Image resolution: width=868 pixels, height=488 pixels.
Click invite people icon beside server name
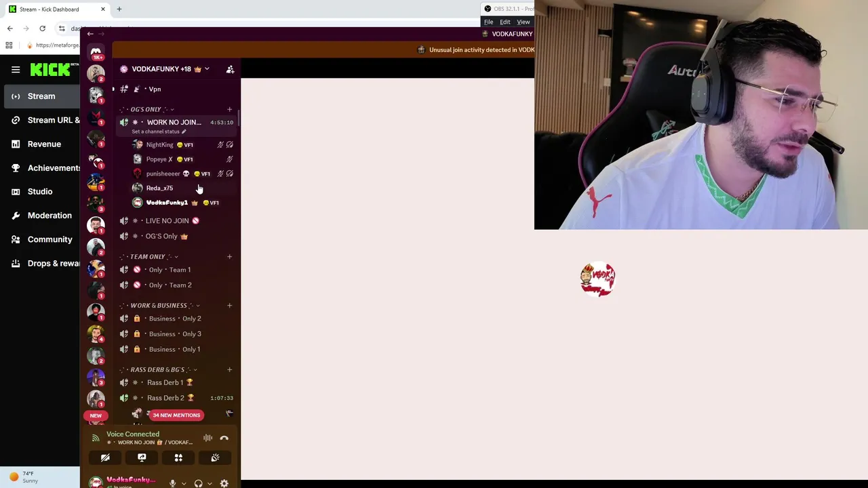point(230,69)
